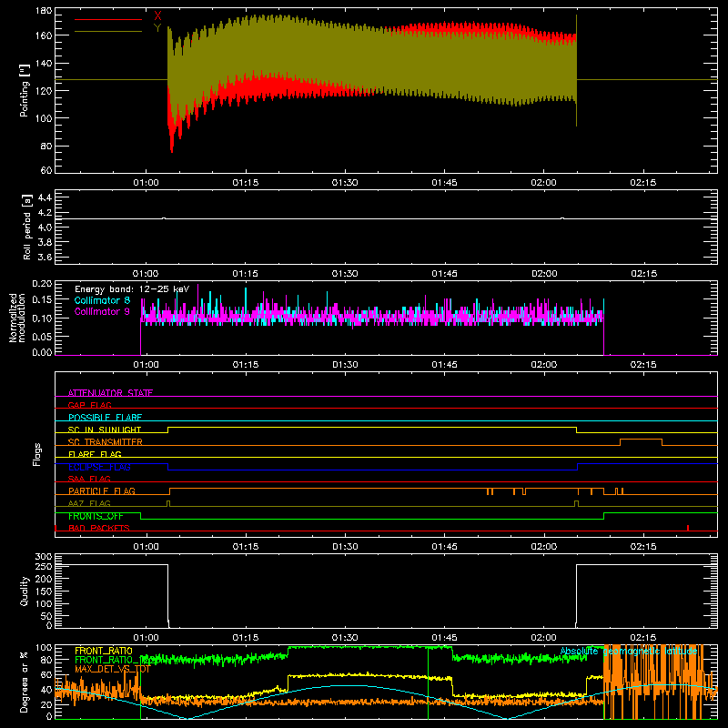Viewport: 728px width, 728px height.
Task: Click the '4.4' Roll period axis value
Action: [45, 197]
